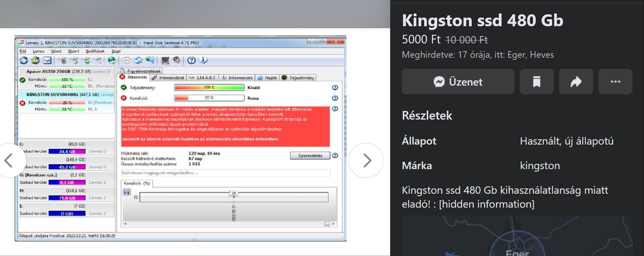This screenshot has width=644, height=256.
Task: Click the Kondíció 20 % progress bar
Action: pos(209,98)
